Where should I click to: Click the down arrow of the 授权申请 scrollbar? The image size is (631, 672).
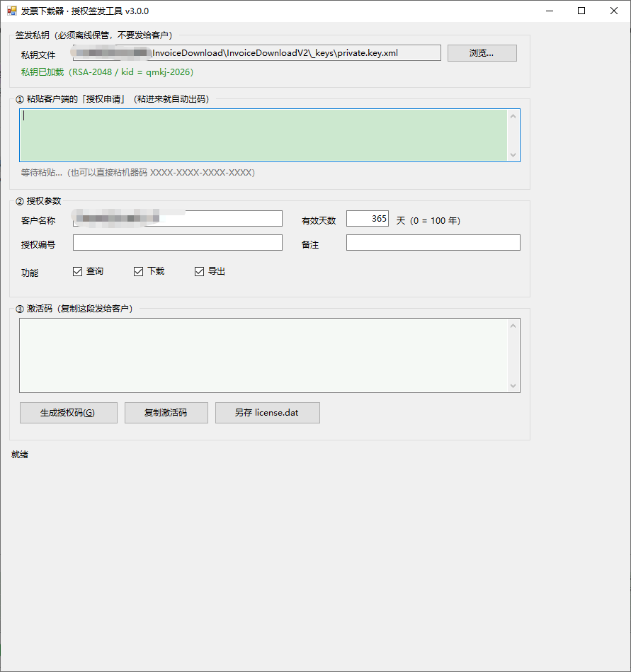click(513, 154)
